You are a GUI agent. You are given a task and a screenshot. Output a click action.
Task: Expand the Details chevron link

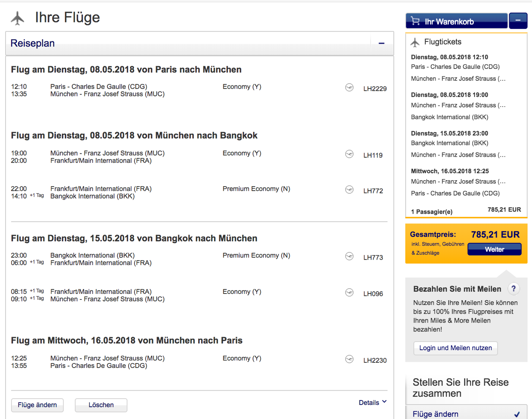click(373, 403)
